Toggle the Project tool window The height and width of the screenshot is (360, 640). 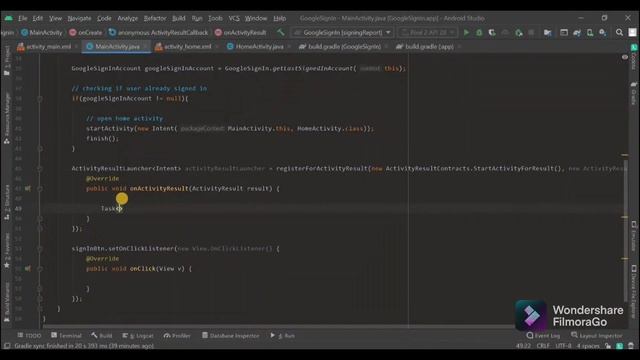click(x=7, y=60)
